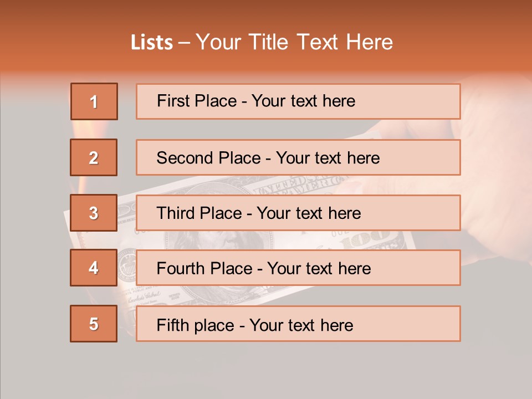This screenshot has width=532, height=399.
Task: Click the First Place text box
Action: pyautogui.click(x=298, y=101)
